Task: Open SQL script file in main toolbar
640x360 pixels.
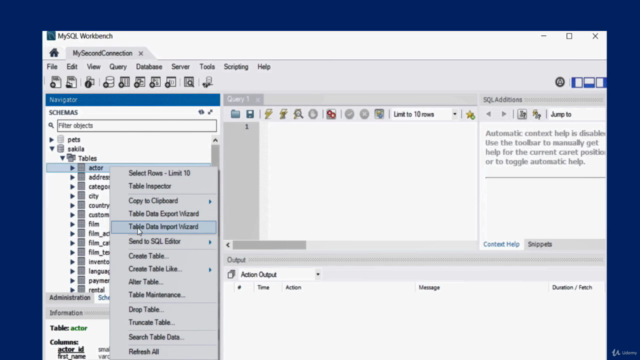Action: tap(71, 82)
